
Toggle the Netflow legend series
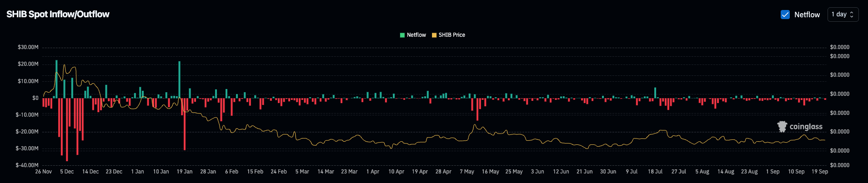click(413, 35)
